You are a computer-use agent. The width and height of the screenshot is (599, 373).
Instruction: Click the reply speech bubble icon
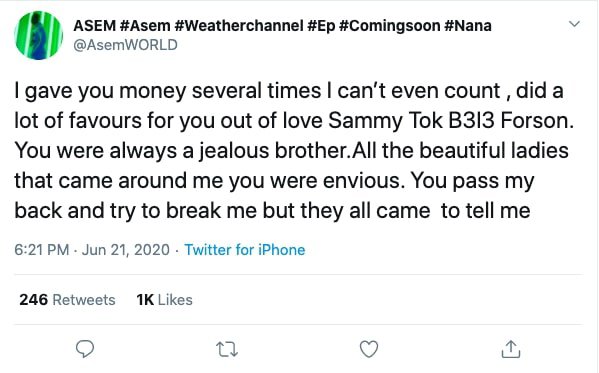coord(85,349)
